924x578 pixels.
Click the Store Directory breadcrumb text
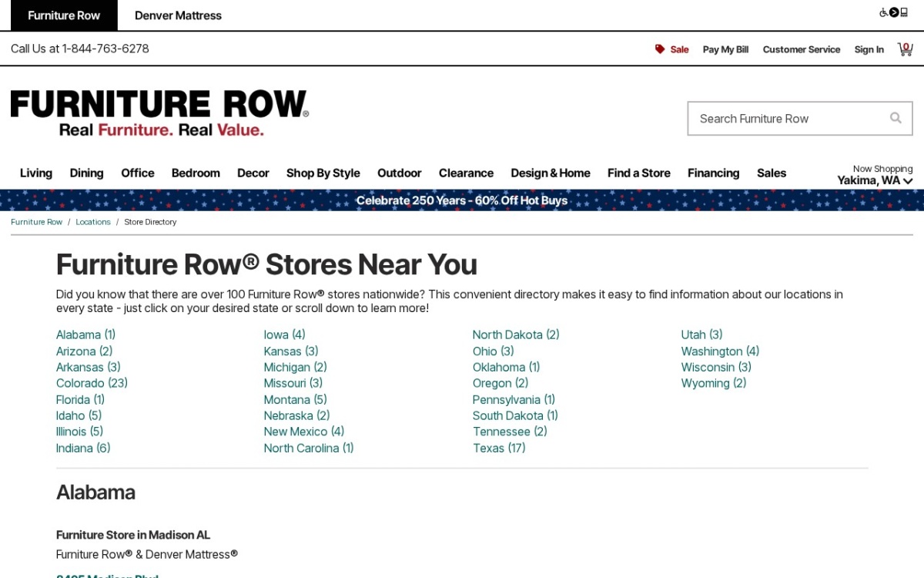point(150,222)
